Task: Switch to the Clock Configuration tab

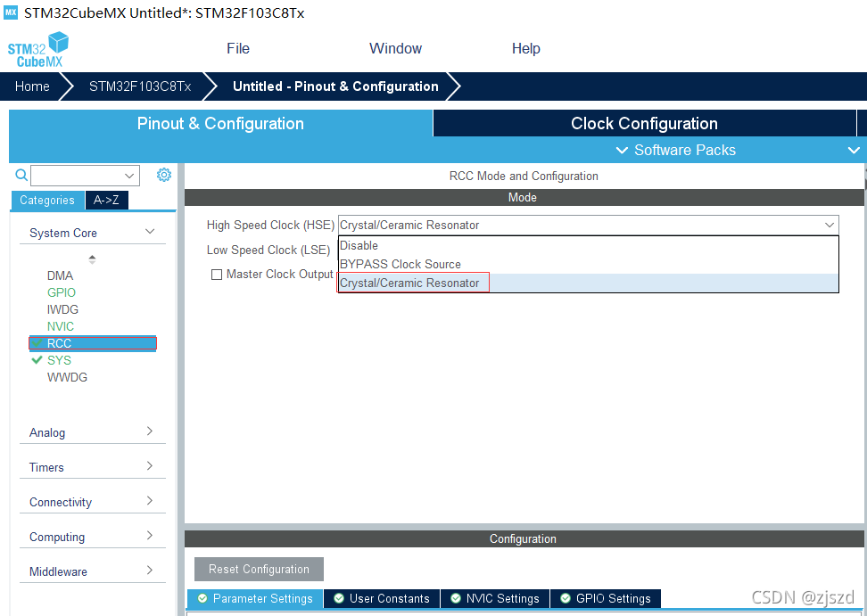Action: pyautogui.click(x=644, y=123)
